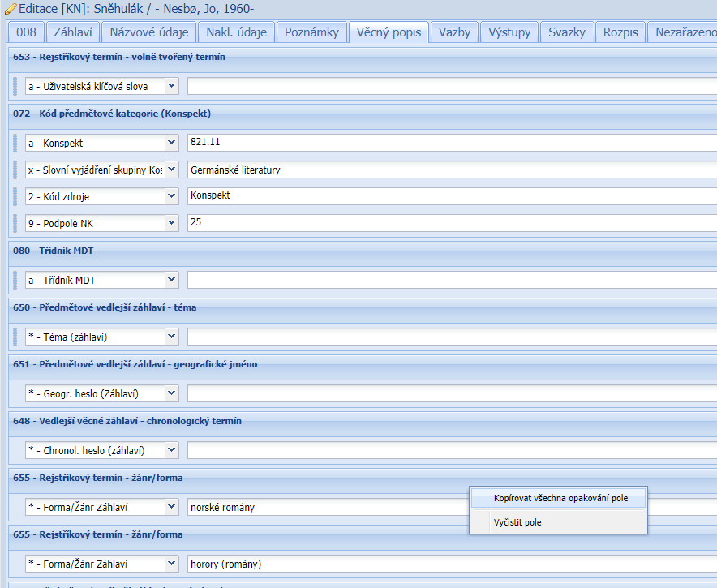The height and width of the screenshot is (588, 717).
Task: Click drag handle beside Konspekt subfield row
Action: click(15, 143)
